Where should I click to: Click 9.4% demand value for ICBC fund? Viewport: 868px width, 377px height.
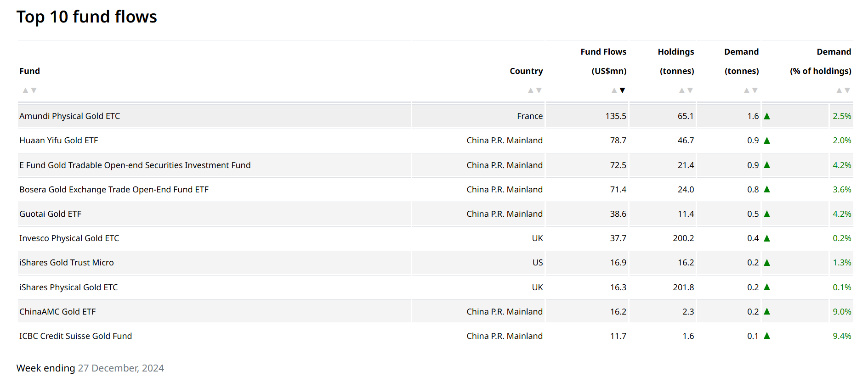tap(842, 336)
